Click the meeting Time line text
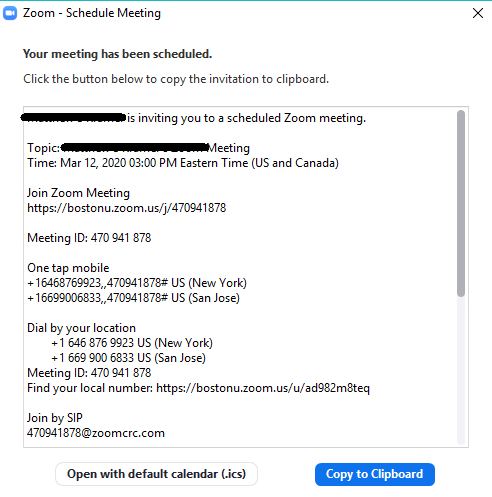492x497 pixels. click(x=183, y=163)
